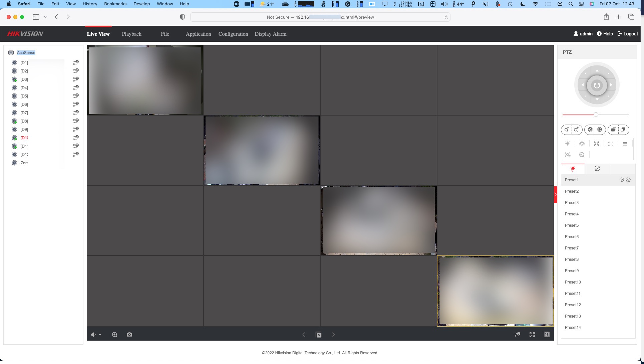644x364 pixels.
Task: Open the audio volume dropdown arrow
Action: (100, 335)
